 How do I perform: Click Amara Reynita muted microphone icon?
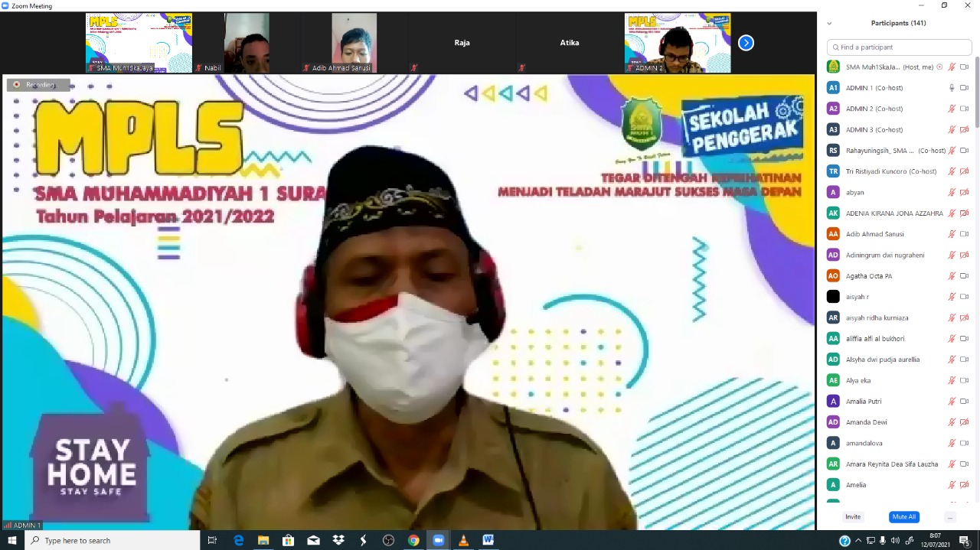pyautogui.click(x=952, y=464)
